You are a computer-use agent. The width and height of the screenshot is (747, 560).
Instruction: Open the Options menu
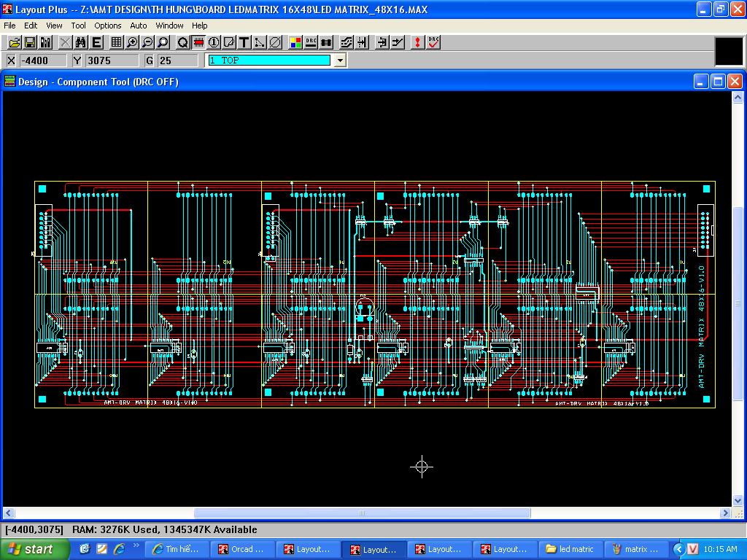click(x=107, y=26)
